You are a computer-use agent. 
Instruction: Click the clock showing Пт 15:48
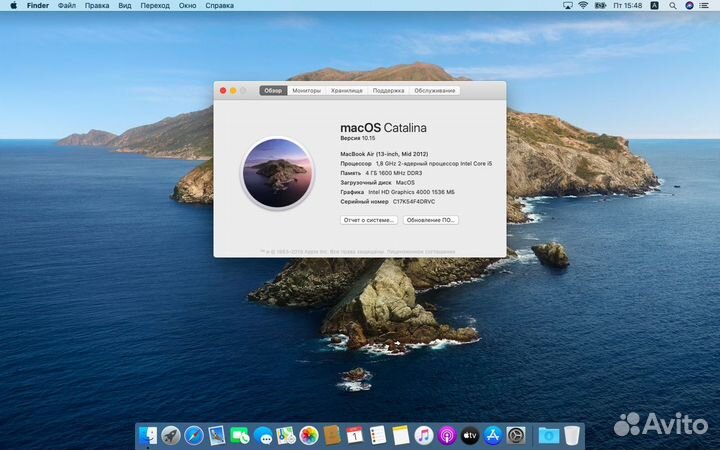tap(628, 6)
